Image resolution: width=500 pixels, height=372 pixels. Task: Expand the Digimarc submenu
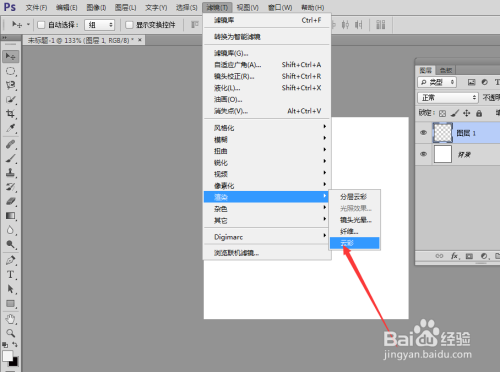pos(267,237)
